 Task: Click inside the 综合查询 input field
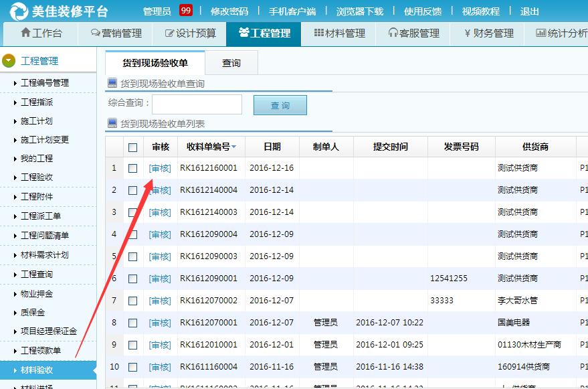tap(197, 104)
